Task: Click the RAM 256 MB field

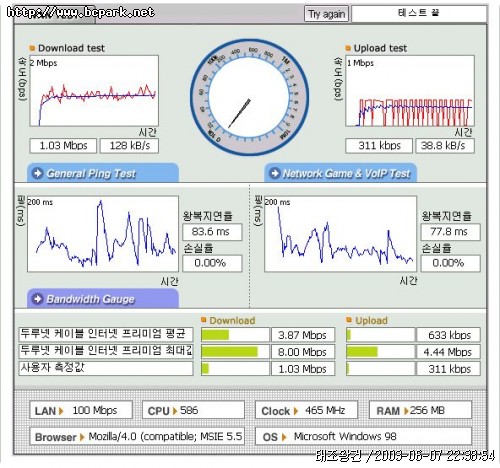Action: [421, 410]
